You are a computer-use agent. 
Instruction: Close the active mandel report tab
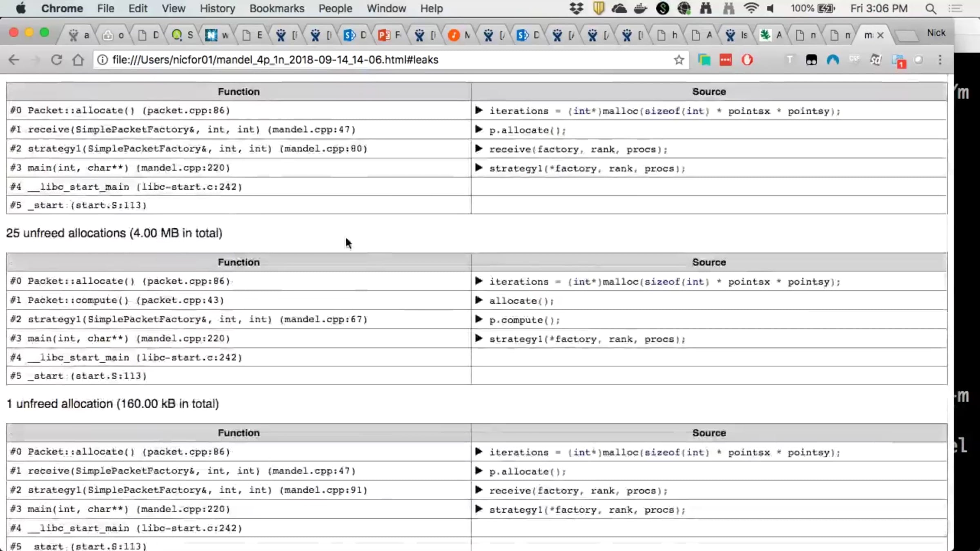click(880, 36)
